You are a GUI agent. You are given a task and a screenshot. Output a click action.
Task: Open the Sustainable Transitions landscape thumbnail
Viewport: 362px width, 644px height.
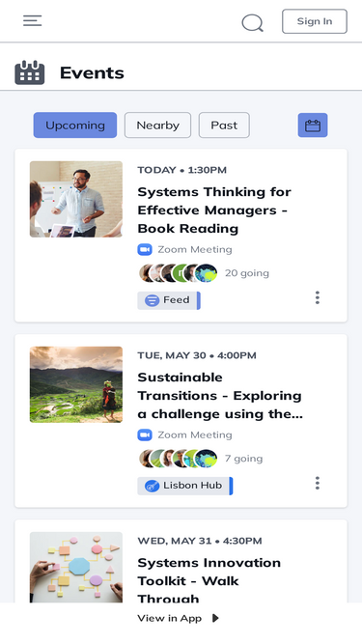coord(76,384)
